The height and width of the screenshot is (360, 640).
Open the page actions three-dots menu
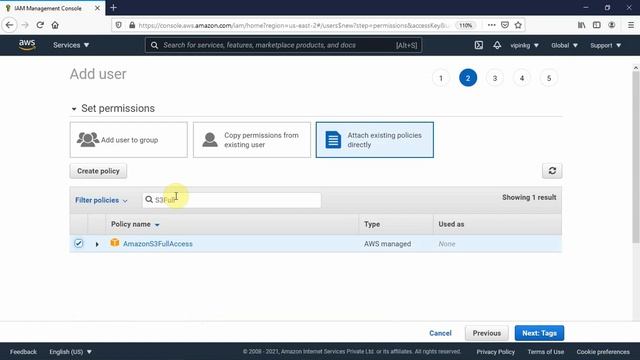point(491,25)
